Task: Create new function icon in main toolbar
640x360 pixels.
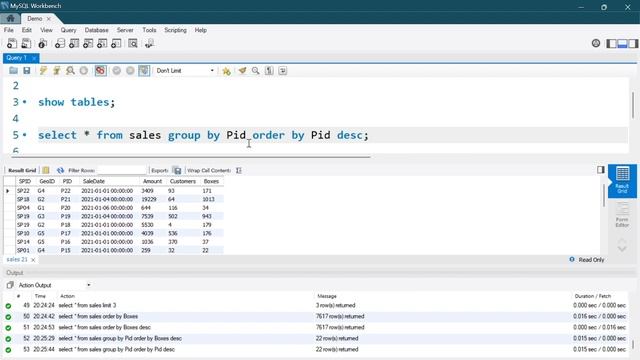Action: click(x=116, y=43)
